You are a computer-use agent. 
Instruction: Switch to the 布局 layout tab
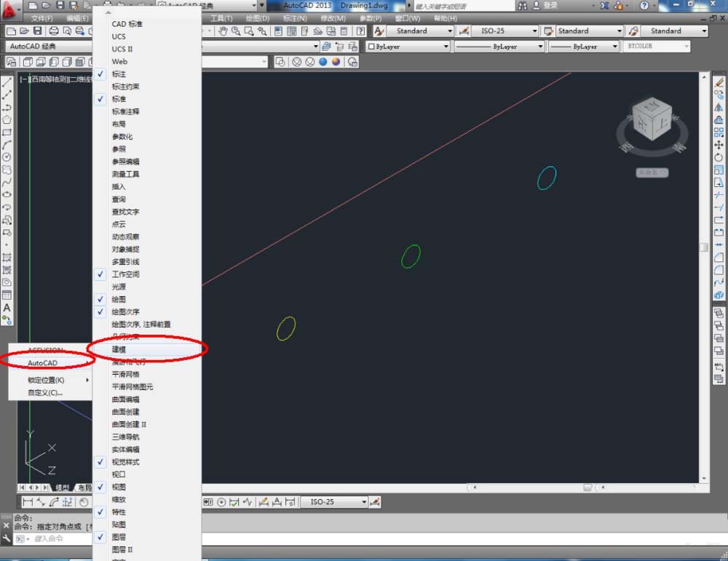click(84, 488)
